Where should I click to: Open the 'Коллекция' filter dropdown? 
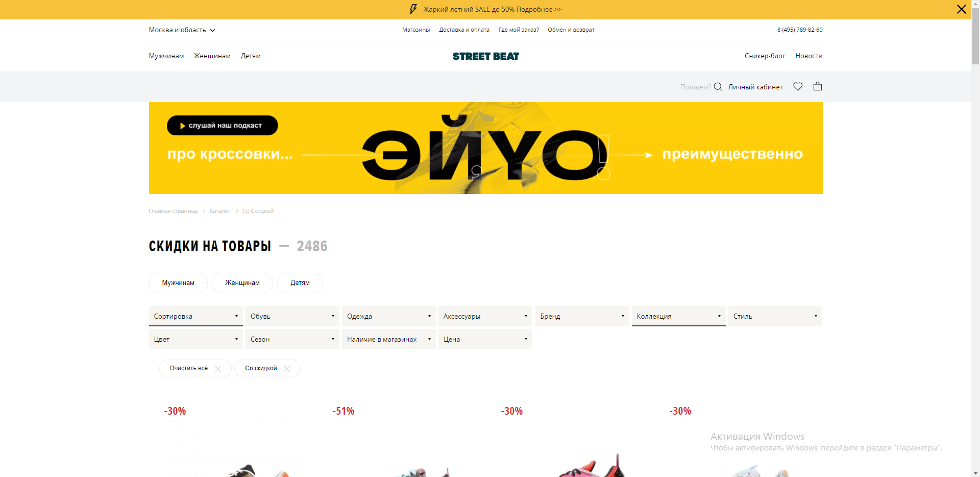pos(679,316)
